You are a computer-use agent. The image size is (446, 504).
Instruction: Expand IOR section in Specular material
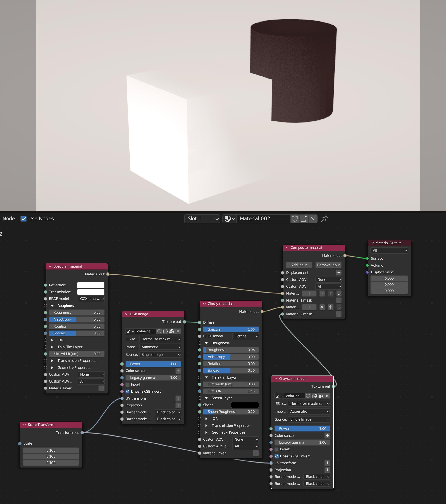click(52, 340)
